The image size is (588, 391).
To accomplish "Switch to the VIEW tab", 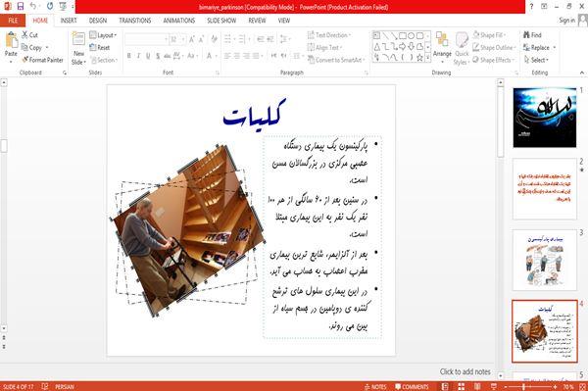I will (284, 21).
